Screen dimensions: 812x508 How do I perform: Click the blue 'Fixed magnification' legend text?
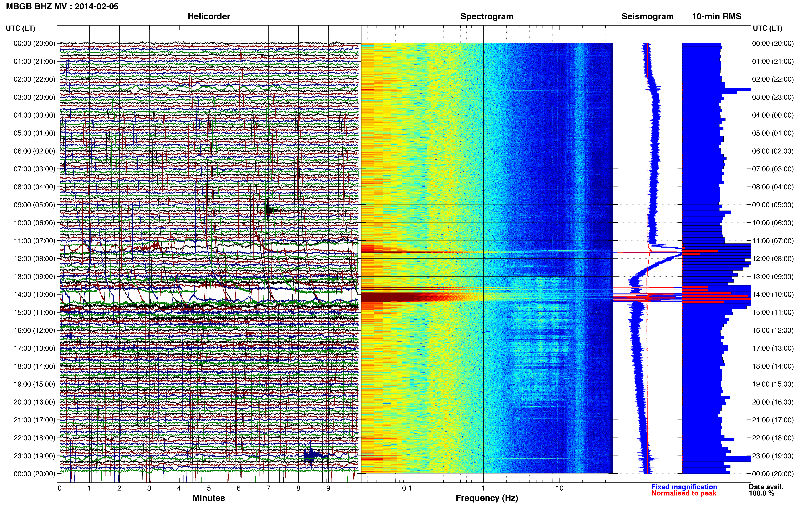click(x=684, y=487)
